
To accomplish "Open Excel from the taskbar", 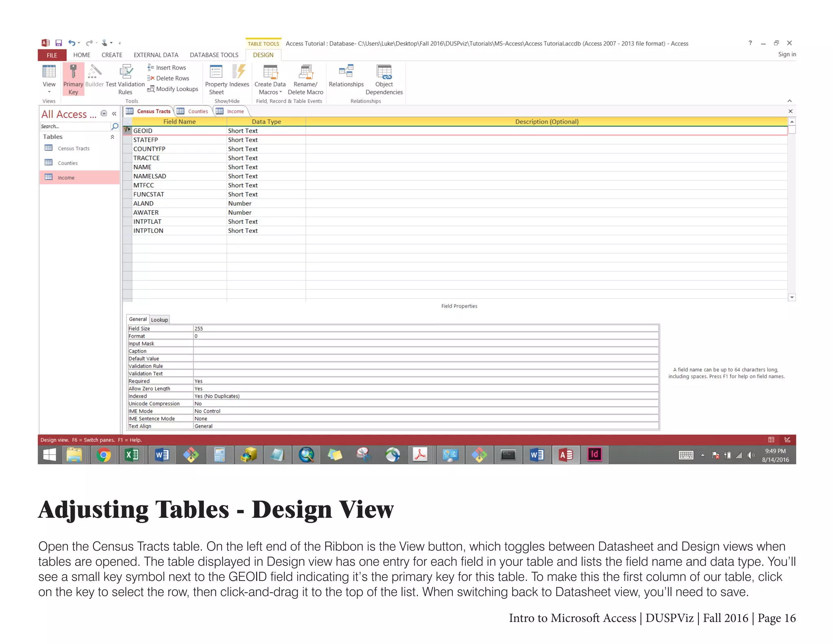I will 132,455.
